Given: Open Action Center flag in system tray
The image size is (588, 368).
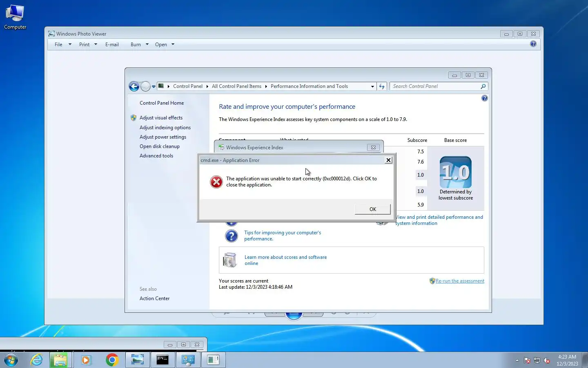Looking at the screenshot, I should click(527, 360).
